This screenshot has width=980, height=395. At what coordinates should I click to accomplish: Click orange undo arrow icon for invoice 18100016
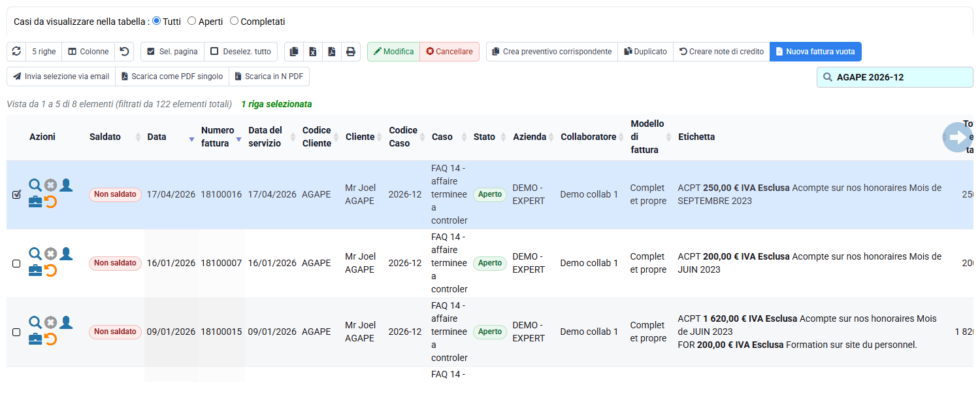50,202
